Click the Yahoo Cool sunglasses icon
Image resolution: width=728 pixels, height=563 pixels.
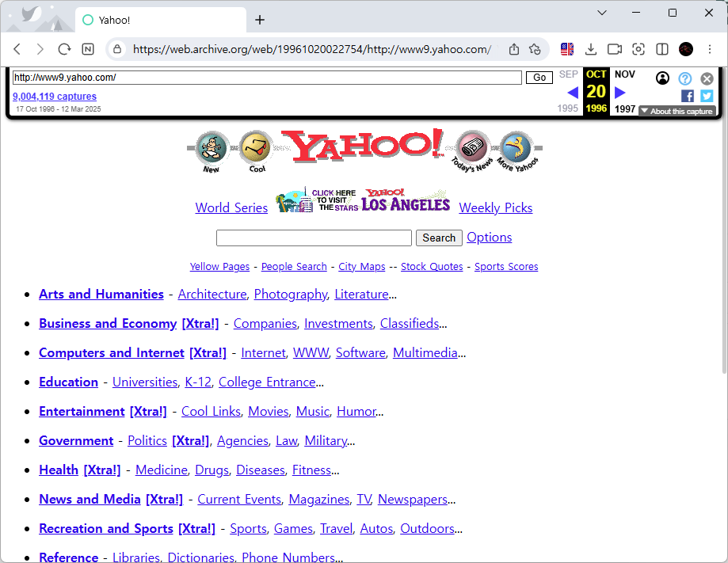click(255, 151)
